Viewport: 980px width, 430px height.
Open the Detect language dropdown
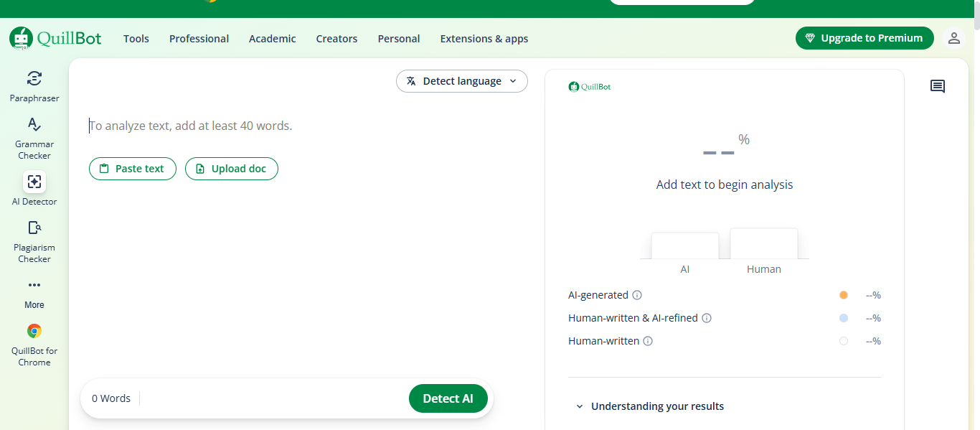[461, 81]
